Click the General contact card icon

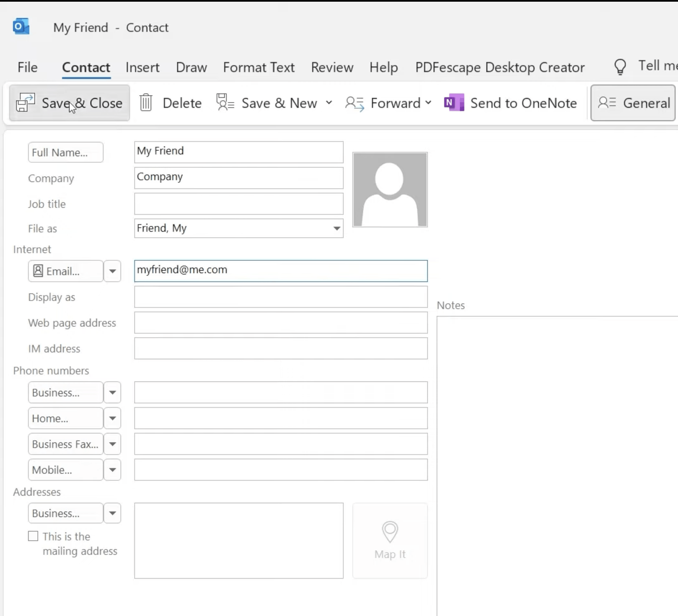tap(607, 103)
